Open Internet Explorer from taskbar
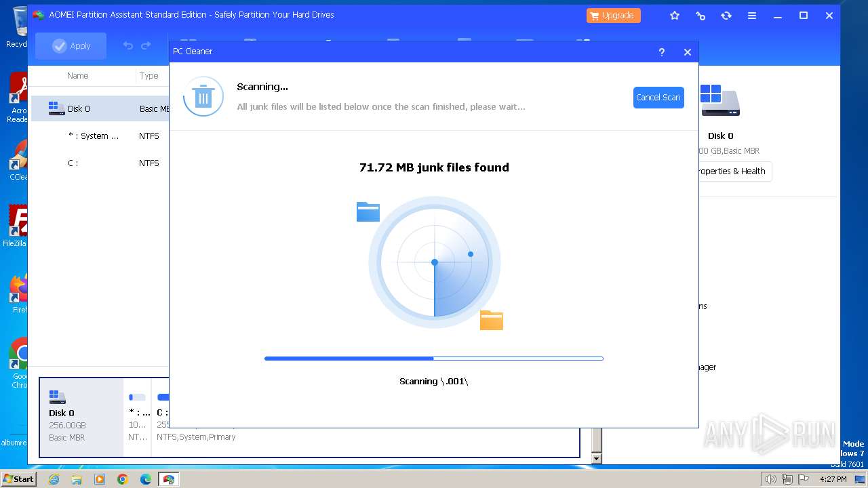The width and height of the screenshot is (868, 488). pos(54,479)
